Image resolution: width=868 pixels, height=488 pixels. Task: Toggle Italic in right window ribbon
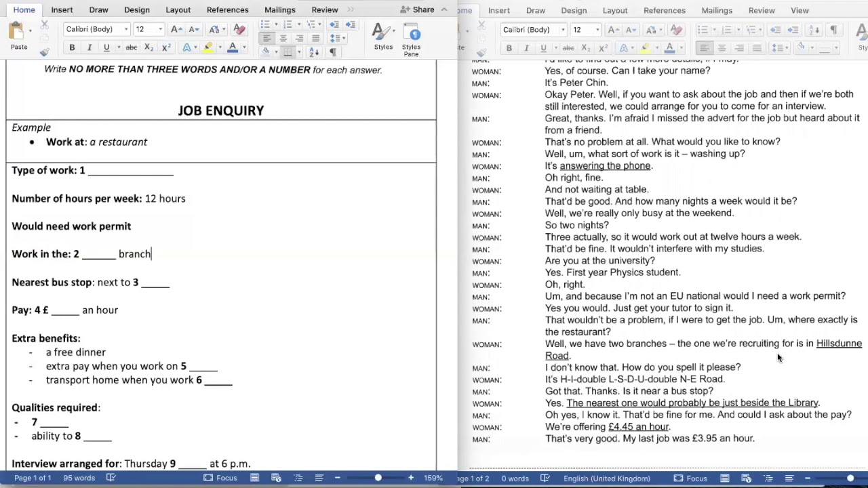(x=526, y=48)
